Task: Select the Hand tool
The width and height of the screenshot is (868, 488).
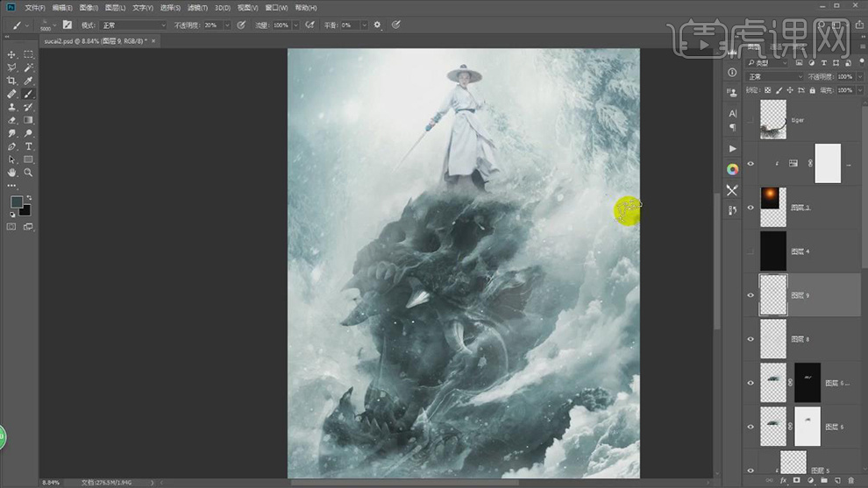Action: point(11,173)
